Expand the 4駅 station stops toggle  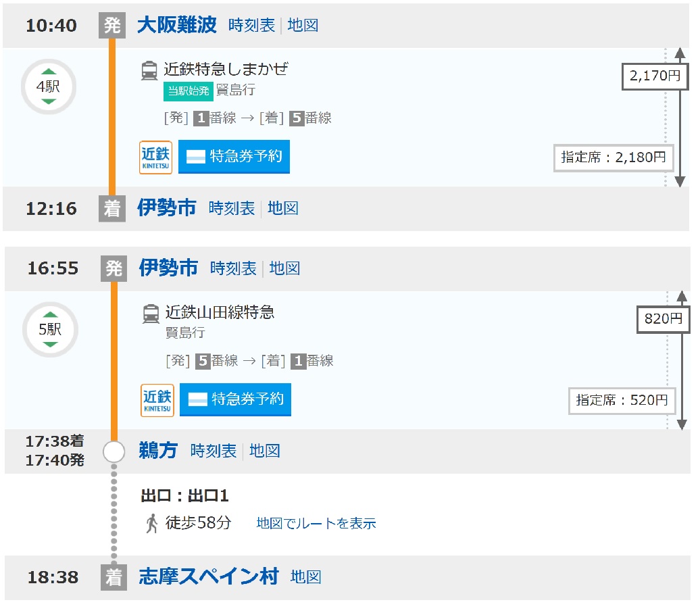(x=49, y=87)
